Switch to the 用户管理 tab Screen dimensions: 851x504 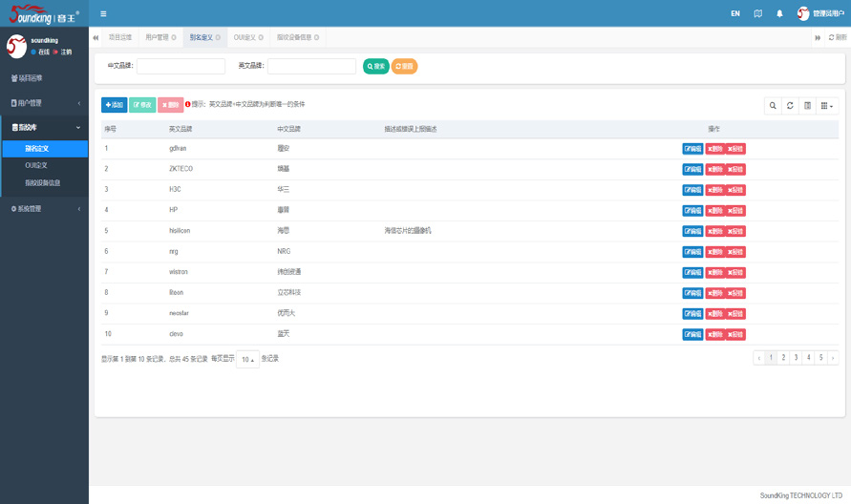[x=157, y=37]
